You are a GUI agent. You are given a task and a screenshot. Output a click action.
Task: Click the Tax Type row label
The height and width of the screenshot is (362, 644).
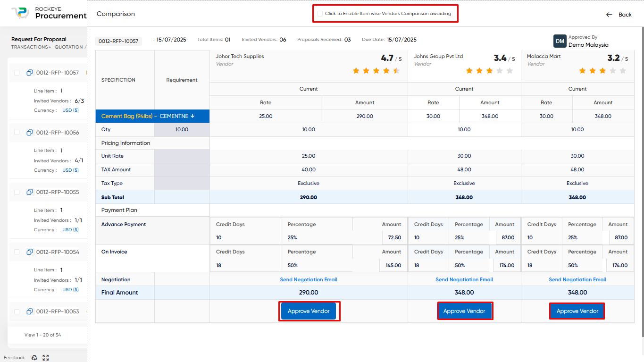(112, 183)
